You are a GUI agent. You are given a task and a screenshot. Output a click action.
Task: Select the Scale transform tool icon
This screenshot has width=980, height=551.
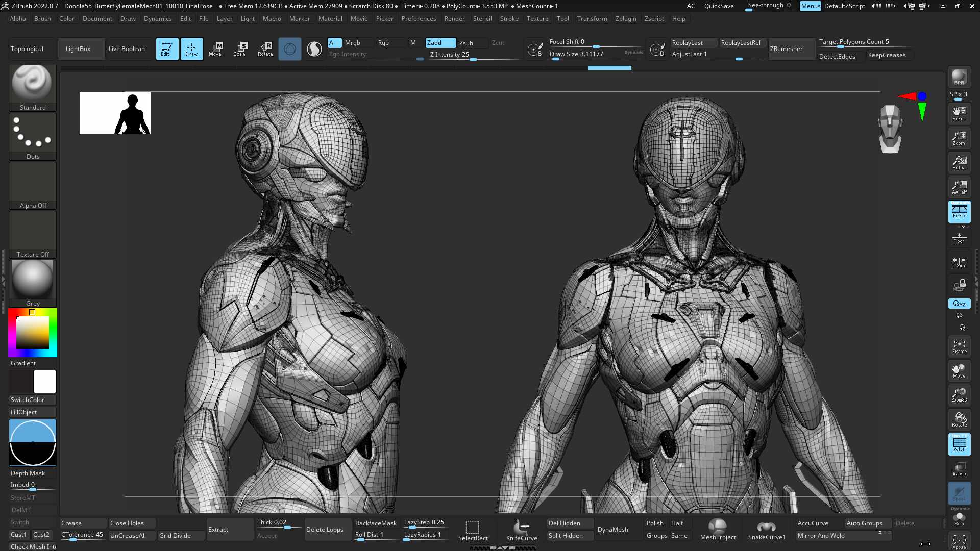pyautogui.click(x=240, y=49)
